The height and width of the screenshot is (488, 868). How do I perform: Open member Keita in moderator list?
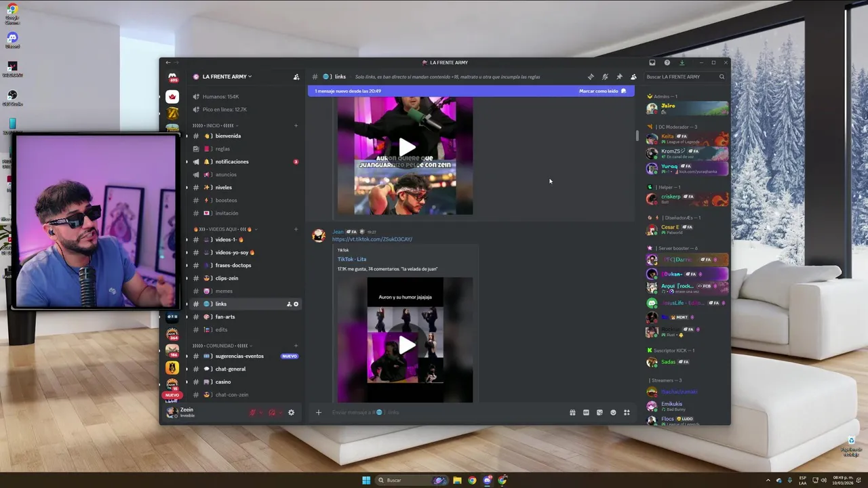click(688, 139)
